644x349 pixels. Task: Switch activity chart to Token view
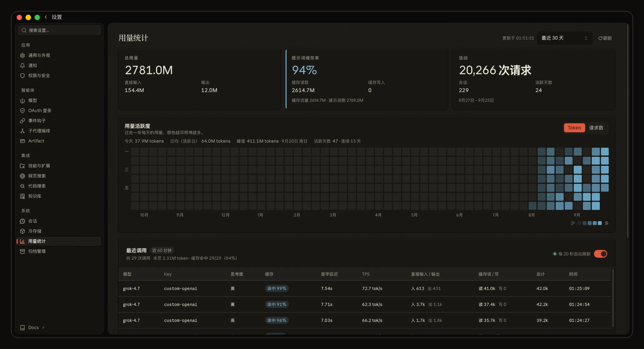[x=574, y=128]
